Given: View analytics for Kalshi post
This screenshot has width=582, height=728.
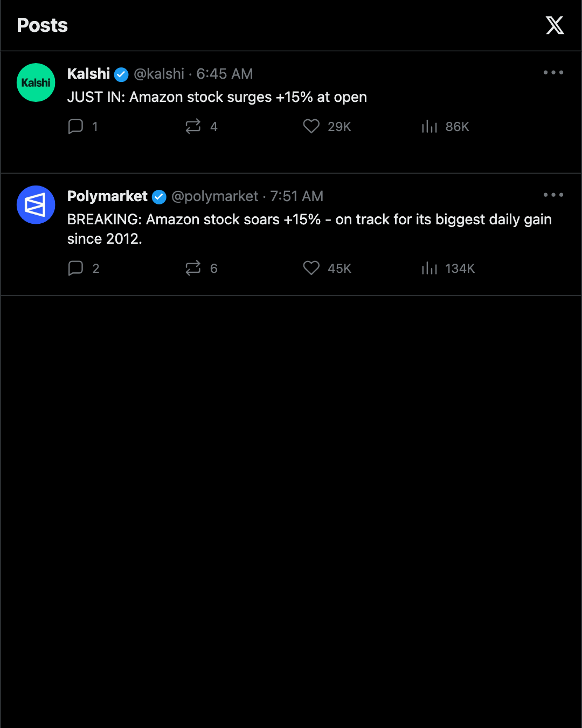Looking at the screenshot, I should pyautogui.click(x=429, y=126).
